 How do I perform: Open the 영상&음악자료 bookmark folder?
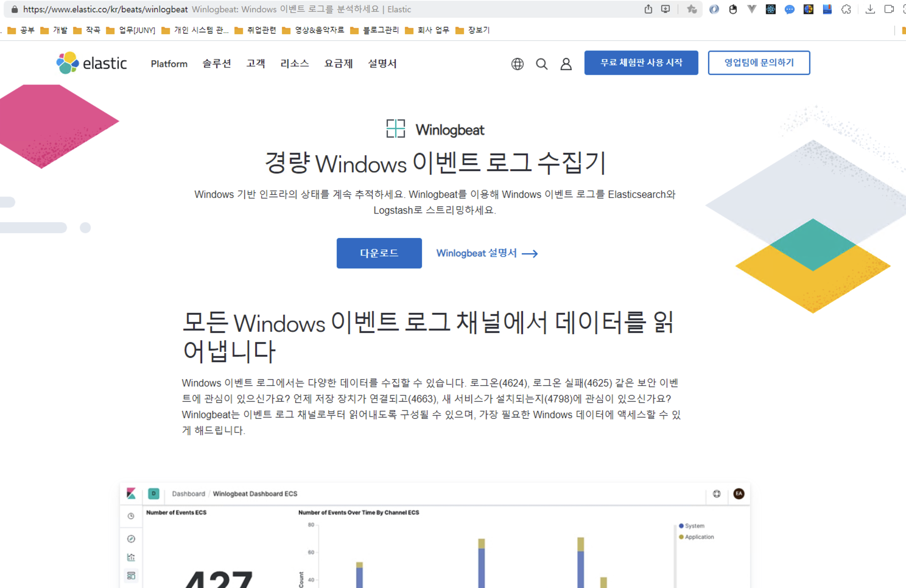click(314, 30)
